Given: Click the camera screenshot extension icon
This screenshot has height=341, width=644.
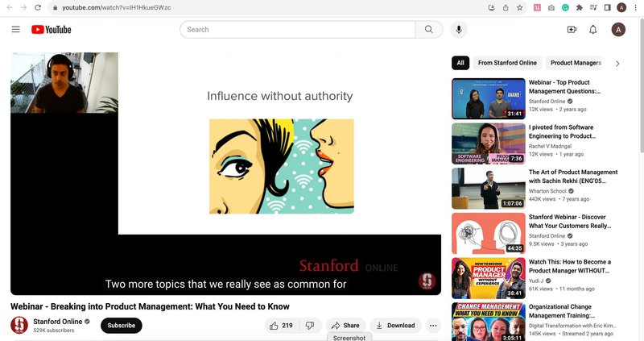Looking at the screenshot, I should tap(551, 7).
